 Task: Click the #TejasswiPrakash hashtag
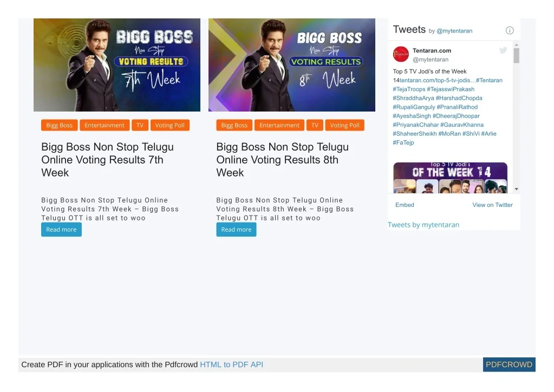[x=451, y=89]
